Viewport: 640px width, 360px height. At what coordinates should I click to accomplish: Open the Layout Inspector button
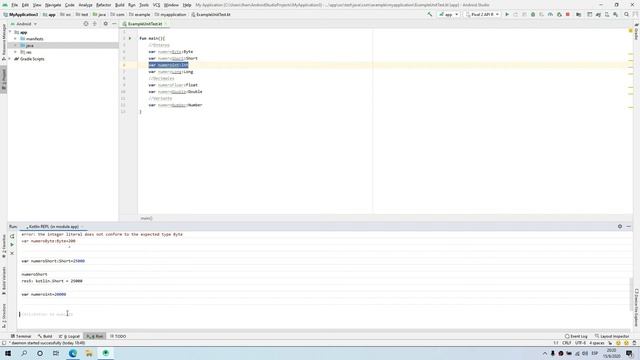612,336
